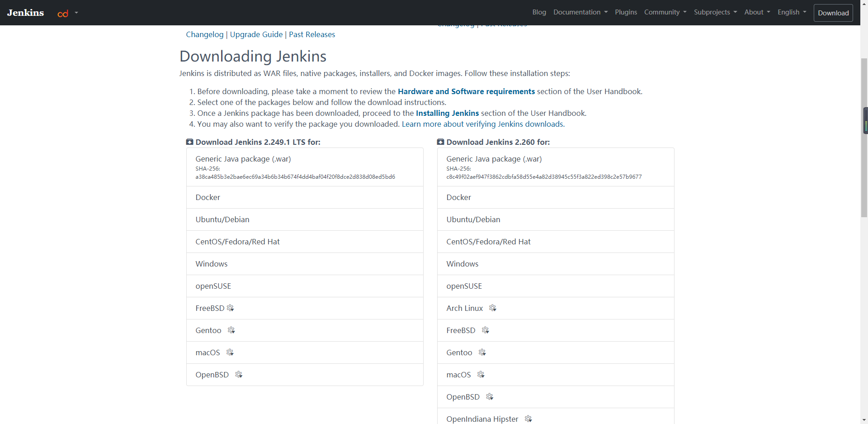
Task: Click the scrollbar down arrow
Action: tap(864, 420)
